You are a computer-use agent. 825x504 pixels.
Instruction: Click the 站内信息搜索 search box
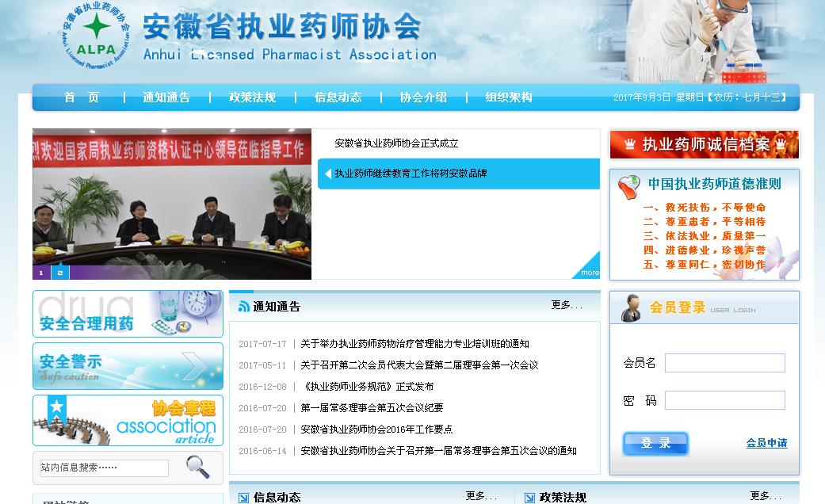coord(104,468)
